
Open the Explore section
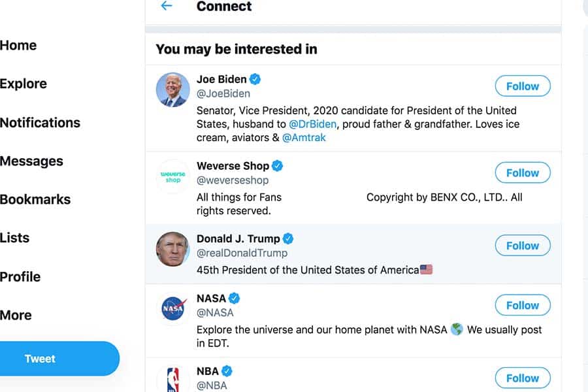[24, 84]
